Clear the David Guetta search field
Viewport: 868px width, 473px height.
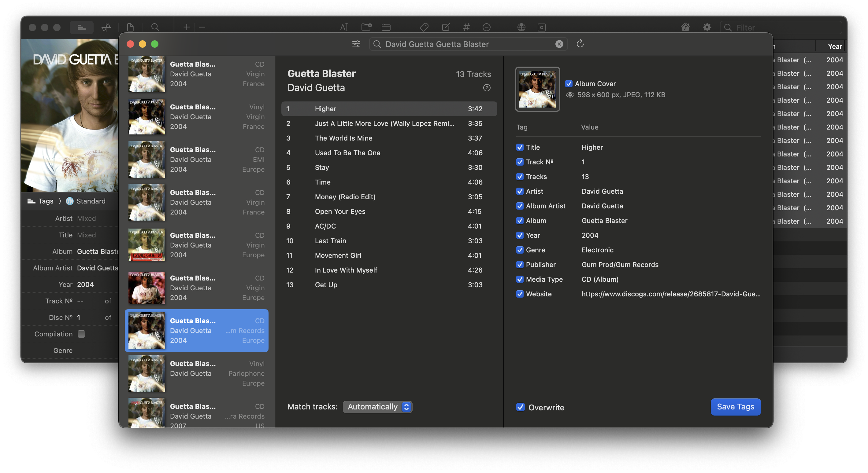click(x=559, y=44)
